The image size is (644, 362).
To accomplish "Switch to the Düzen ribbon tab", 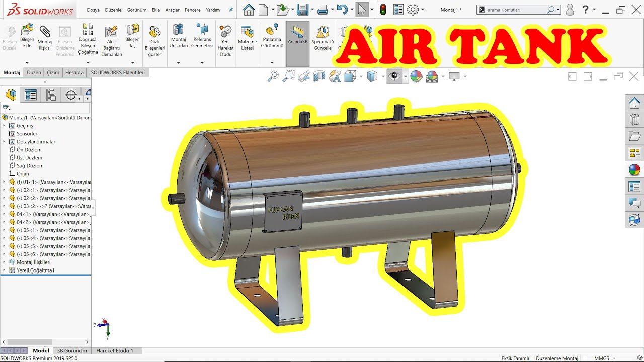I will (34, 73).
